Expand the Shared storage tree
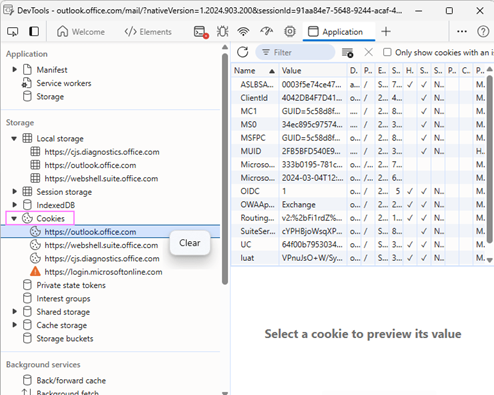The width and height of the screenshot is (494, 395). (15, 312)
